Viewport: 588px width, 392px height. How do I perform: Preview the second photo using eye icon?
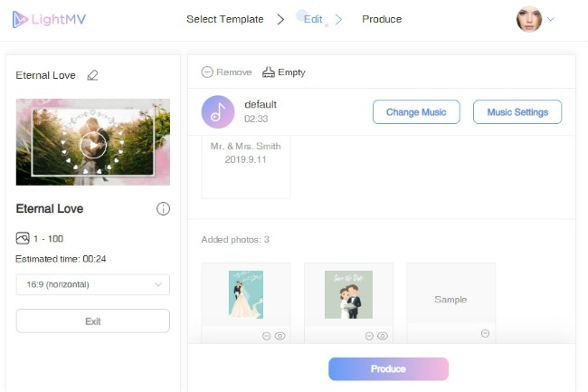(383, 335)
